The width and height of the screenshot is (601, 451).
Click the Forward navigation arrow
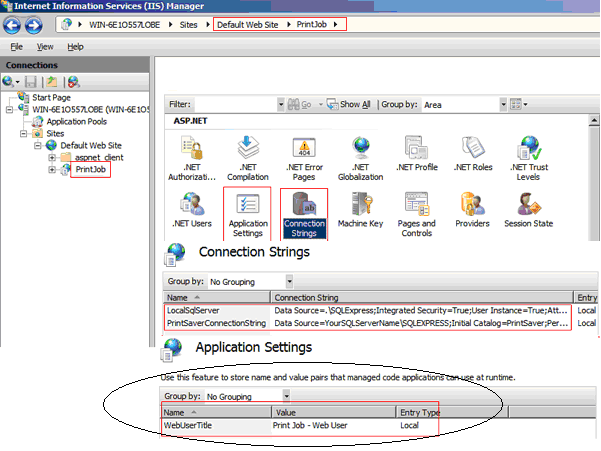(x=34, y=25)
